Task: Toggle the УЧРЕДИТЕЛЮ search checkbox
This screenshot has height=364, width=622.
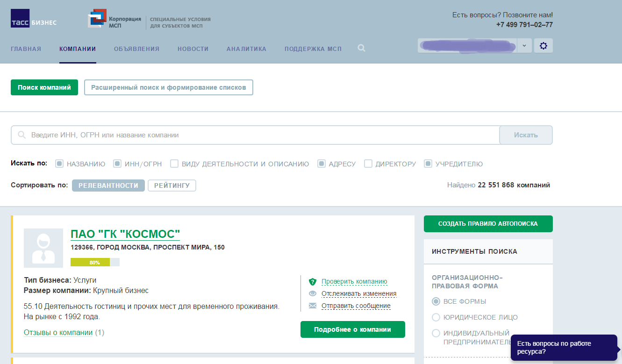Action: coord(428,164)
